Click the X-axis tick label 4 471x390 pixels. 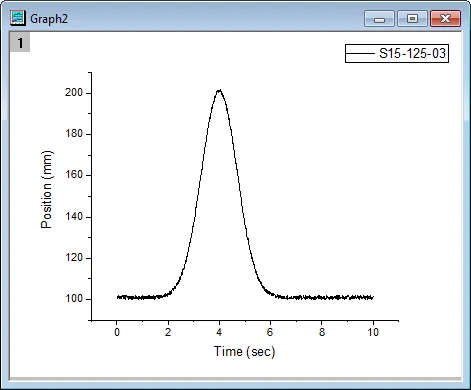(x=219, y=332)
